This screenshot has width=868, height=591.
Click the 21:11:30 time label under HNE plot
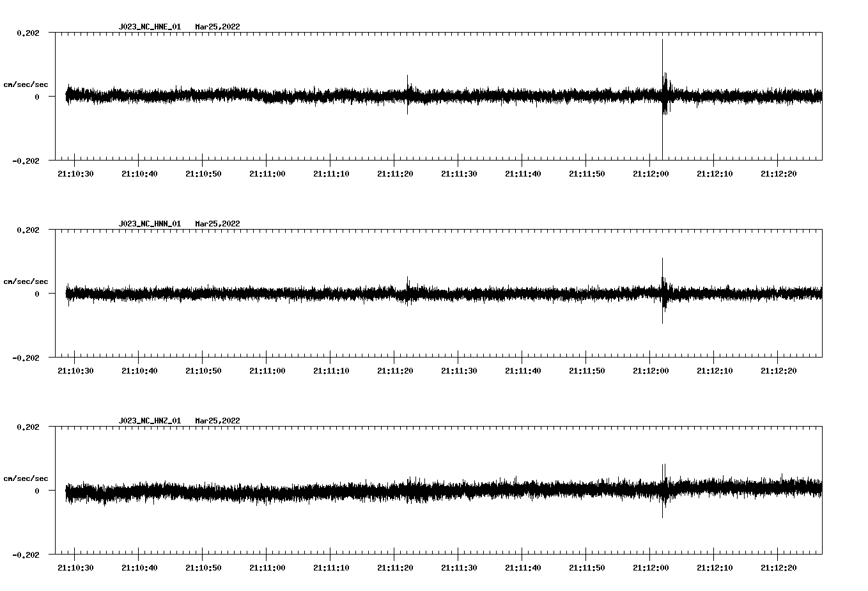click(x=459, y=173)
